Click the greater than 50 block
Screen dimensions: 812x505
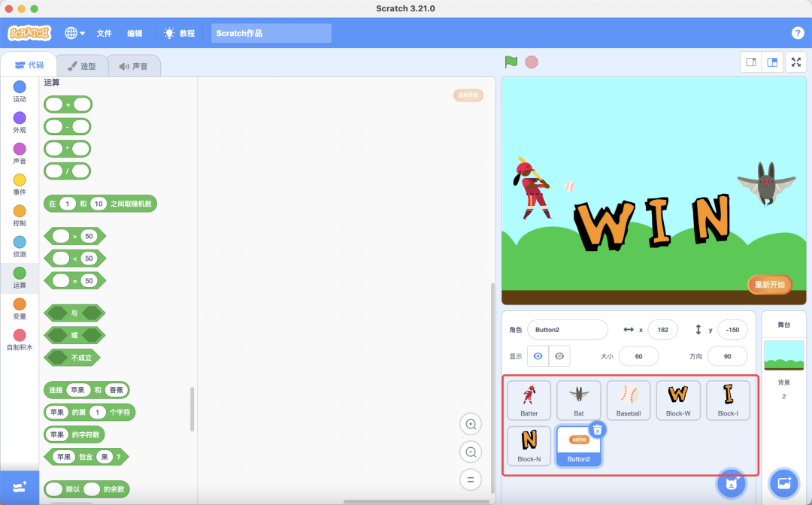tap(75, 237)
